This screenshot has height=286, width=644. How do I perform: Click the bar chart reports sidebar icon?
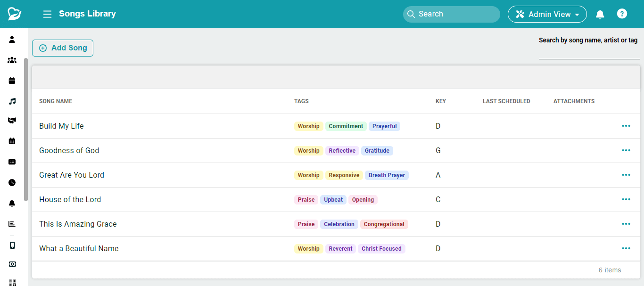pyautogui.click(x=12, y=224)
